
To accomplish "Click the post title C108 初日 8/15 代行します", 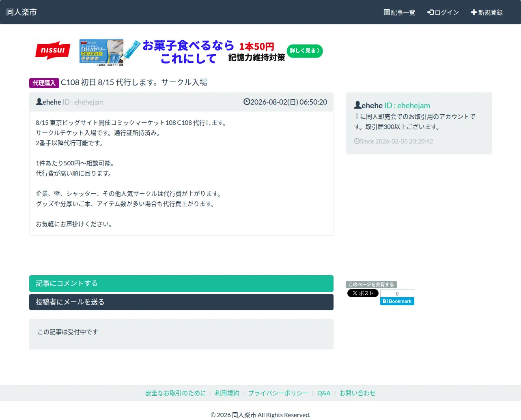I will point(134,82).
